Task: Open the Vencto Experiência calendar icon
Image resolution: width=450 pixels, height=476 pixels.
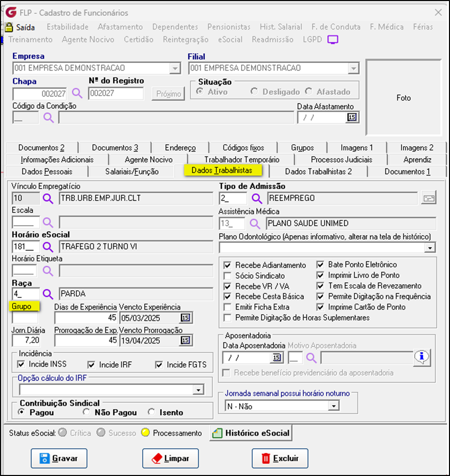Action: [x=186, y=318]
